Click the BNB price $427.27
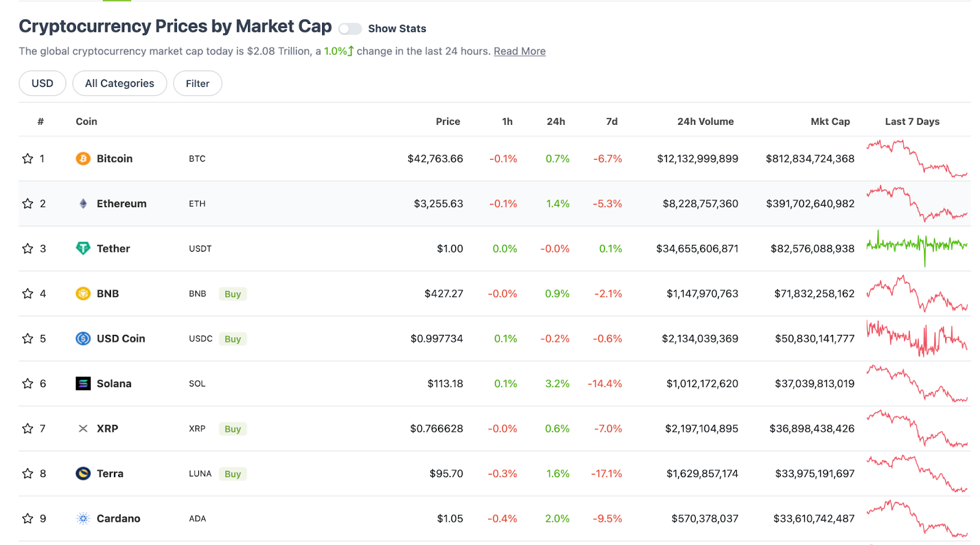This screenshot has width=980, height=545. tap(443, 293)
